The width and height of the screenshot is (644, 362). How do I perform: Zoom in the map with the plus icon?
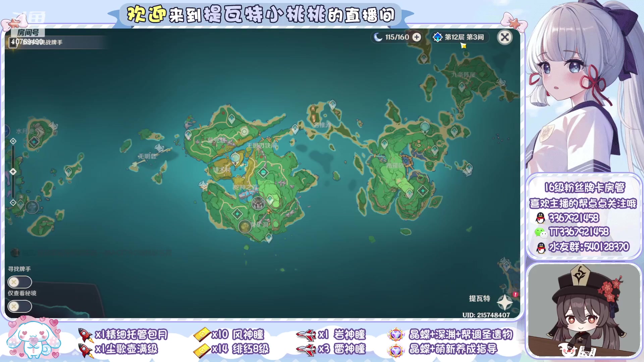(x=13, y=141)
